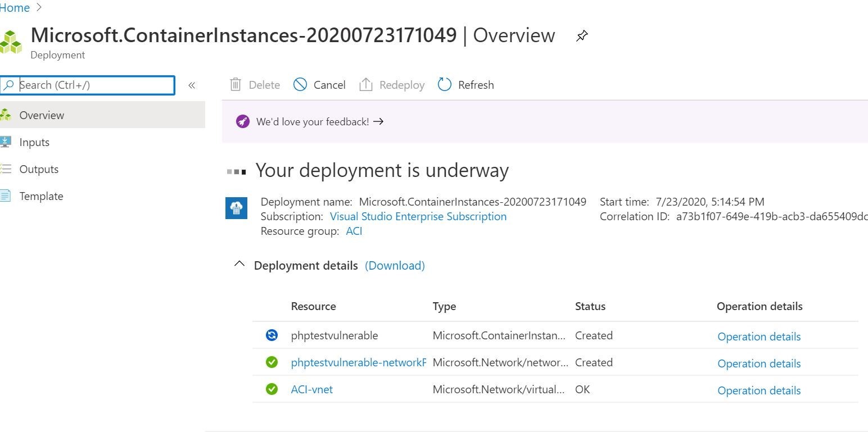Click the Refresh icon on the toolbar
This screenshot has height=432, width=868.
point(445,84)
